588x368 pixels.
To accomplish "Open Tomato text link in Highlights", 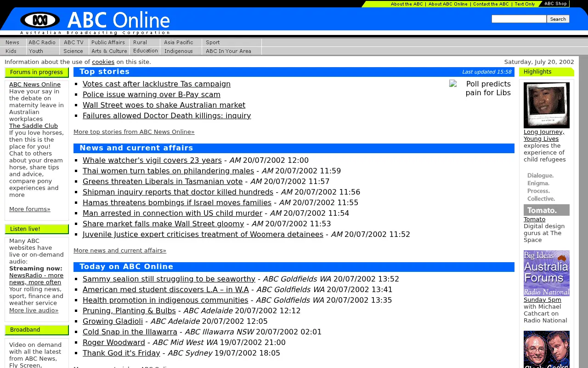I will click(534, 219).
